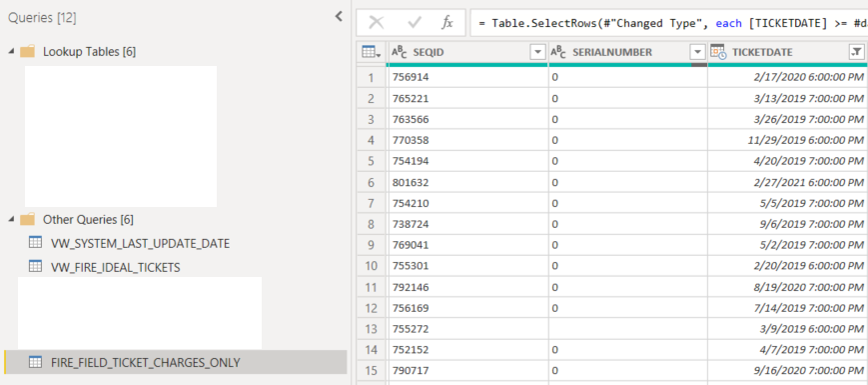The width and height of the screenshot is (868, 385).
Task: Click SEQID cell 755272
Action: [x=468, y=329]
